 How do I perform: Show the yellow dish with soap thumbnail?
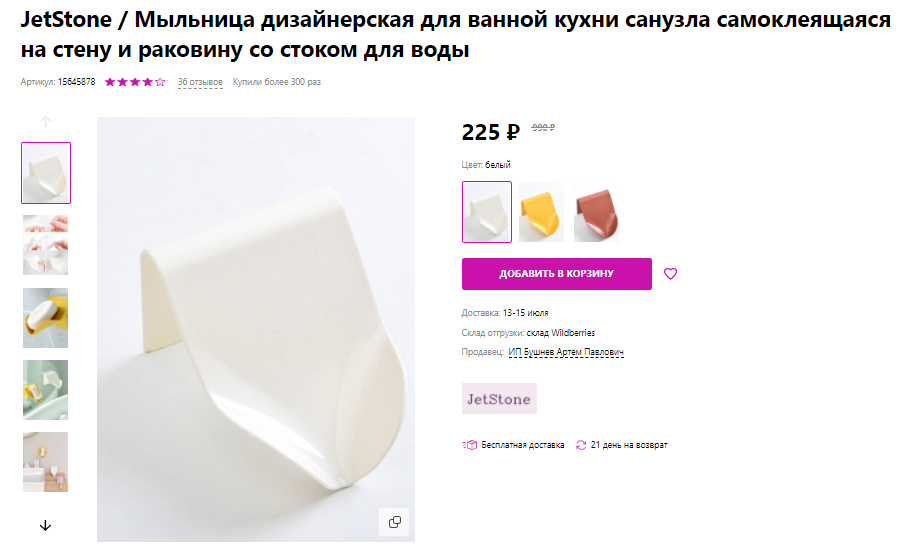[45, 318]
